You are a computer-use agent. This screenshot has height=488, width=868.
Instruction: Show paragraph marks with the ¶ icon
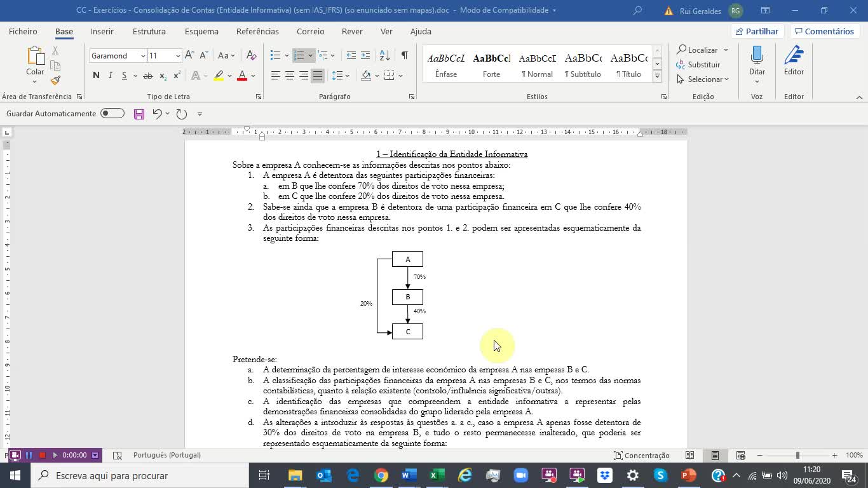click(x=403, y=55)
